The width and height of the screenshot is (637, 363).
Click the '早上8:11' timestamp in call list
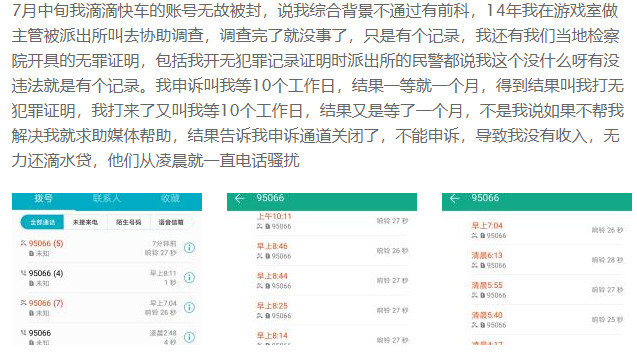click(163, 273)
